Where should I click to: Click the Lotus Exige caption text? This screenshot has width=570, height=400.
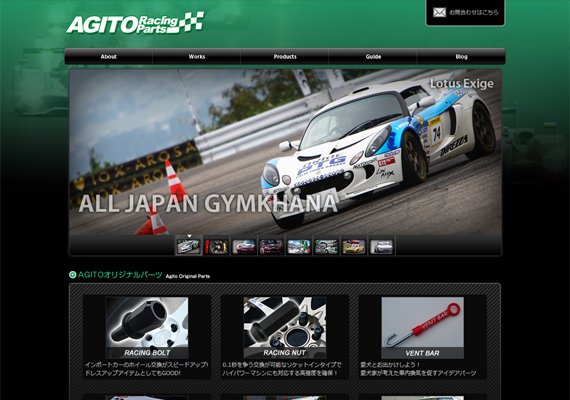(x=462, y=84)
